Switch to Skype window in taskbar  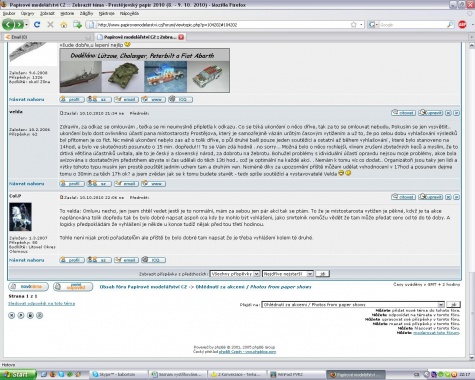118,375
